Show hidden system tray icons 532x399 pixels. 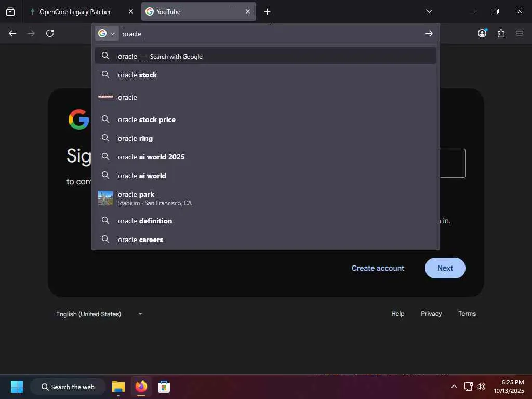[454, 387]
